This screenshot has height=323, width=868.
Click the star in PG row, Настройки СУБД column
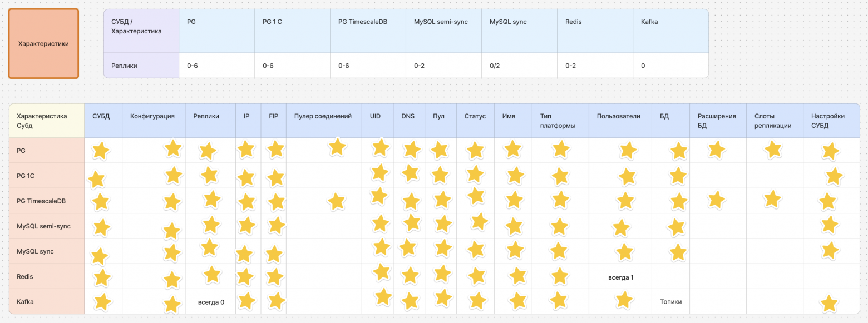click(831, 151)
